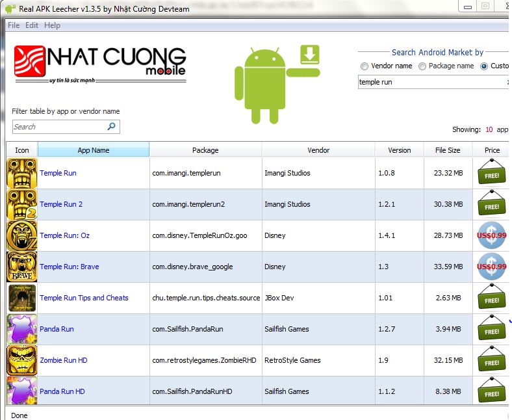Click the FREE tag for Panda Run

(x=492, y=328)
